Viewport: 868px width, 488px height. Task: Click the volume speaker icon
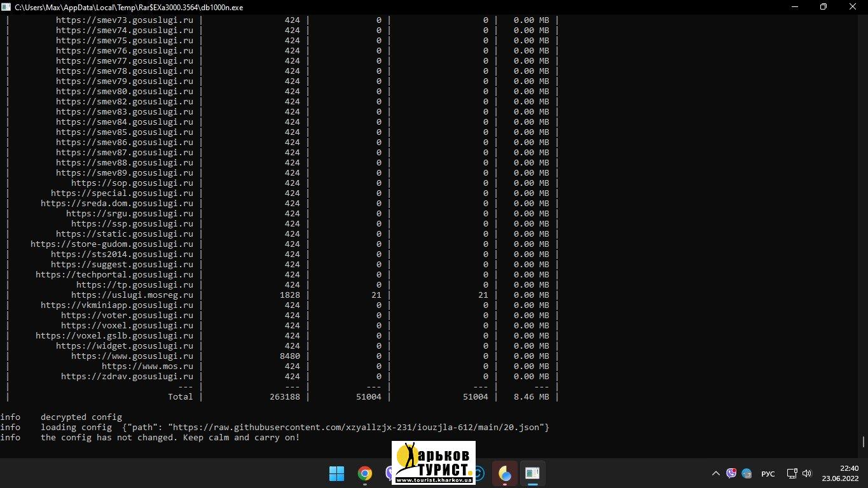(x=807, y=473)
